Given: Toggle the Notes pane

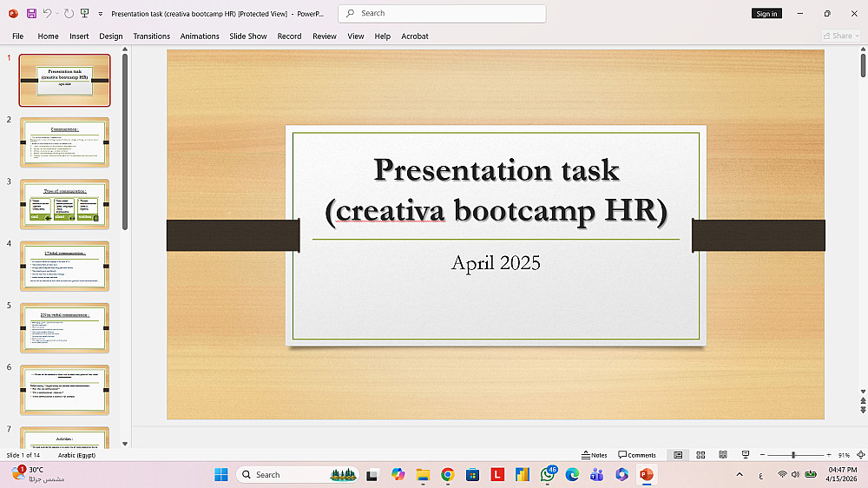Looking at the screenshot, I should point(595,455).
